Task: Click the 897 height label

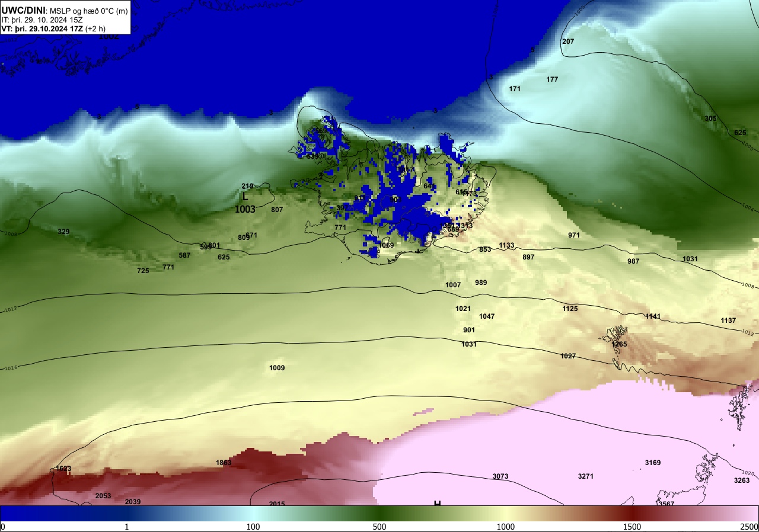Action: point(528,257)
